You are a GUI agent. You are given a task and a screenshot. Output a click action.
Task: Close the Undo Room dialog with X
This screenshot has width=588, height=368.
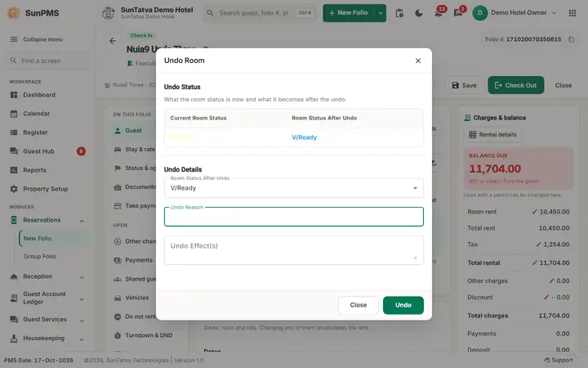[418, 61]
